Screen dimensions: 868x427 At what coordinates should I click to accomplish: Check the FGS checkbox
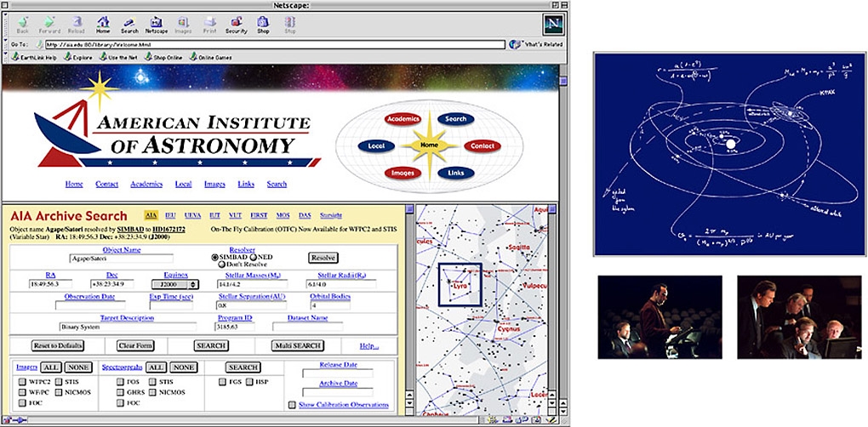[223, 382]
